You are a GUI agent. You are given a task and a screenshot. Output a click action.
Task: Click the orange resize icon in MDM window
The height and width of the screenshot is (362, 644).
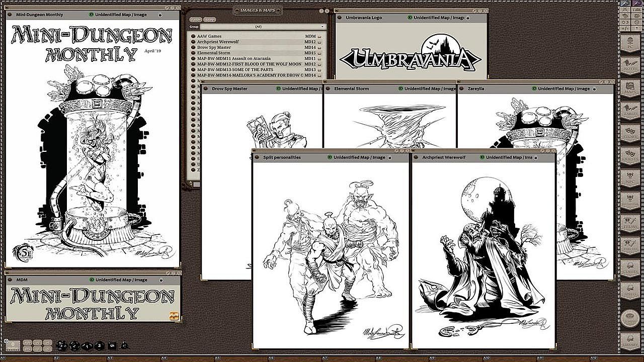coord(174,316)
